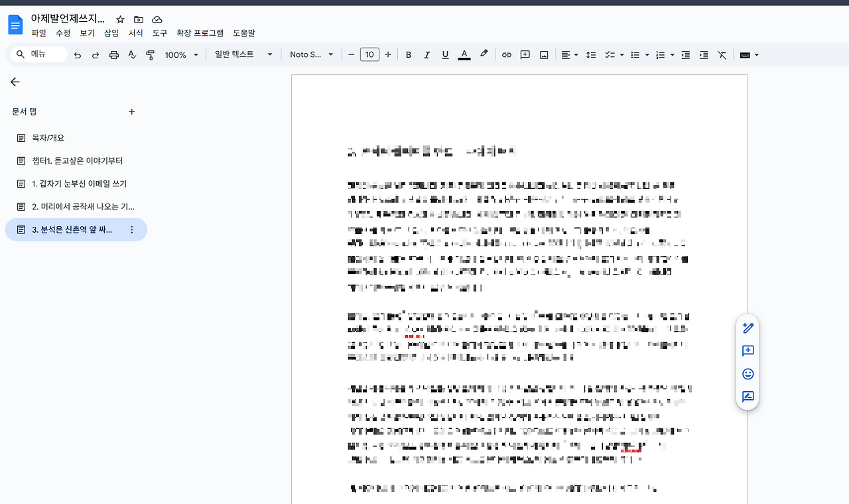Close the document tabs sidebar with back arrow
The width and height of the screenshot is (849, 504).
coord(15,82)
